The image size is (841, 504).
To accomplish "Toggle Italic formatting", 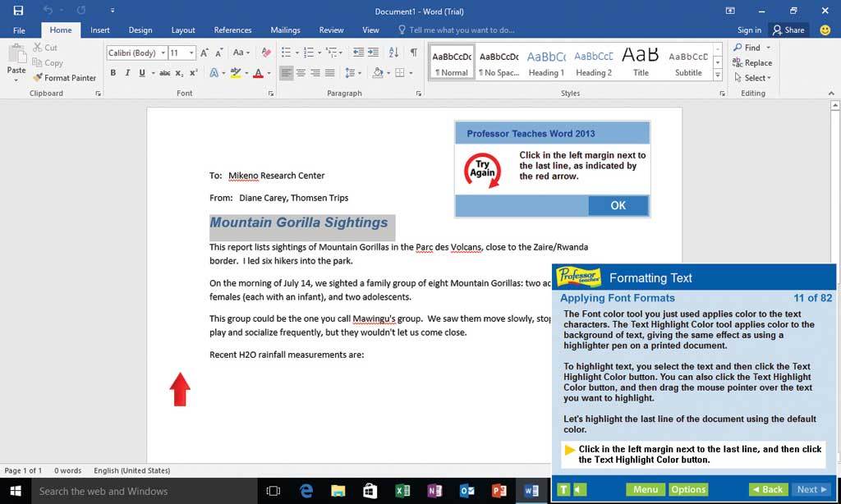I will (x=127, y=73).
